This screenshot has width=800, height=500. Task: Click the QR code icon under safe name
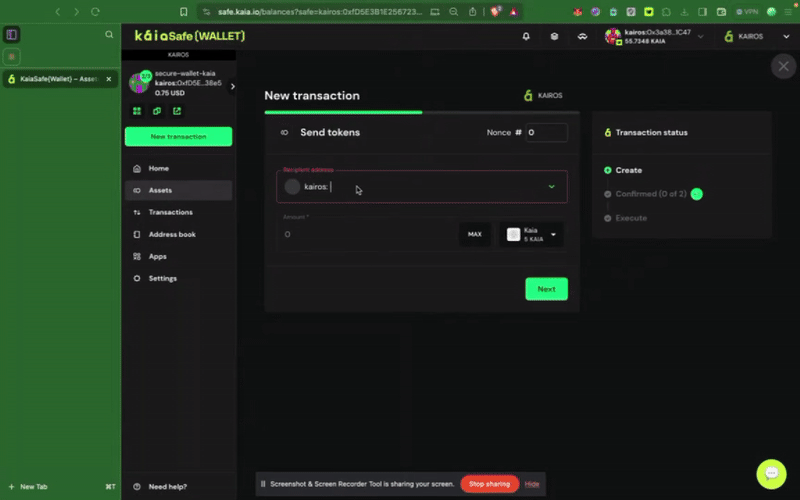(x=137, y=111)
